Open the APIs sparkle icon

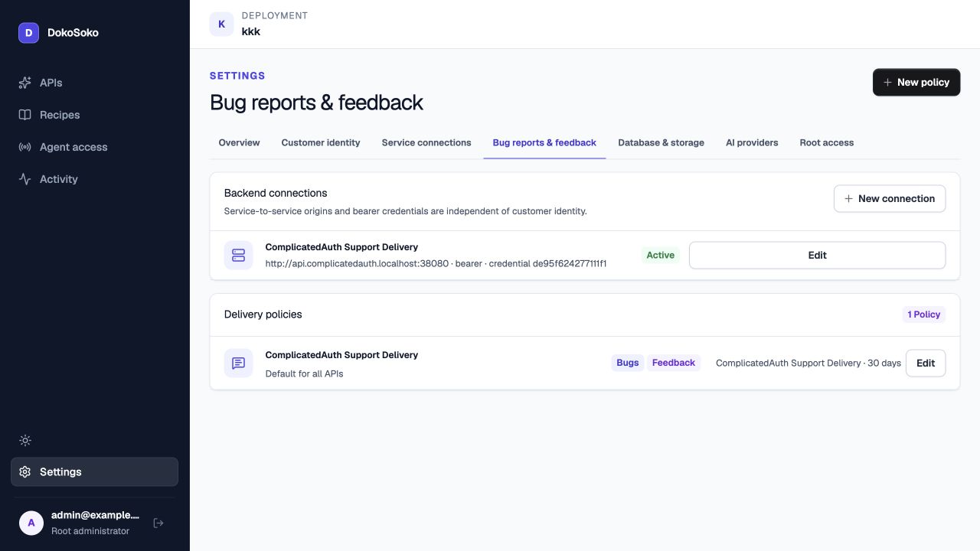point(24,83)
